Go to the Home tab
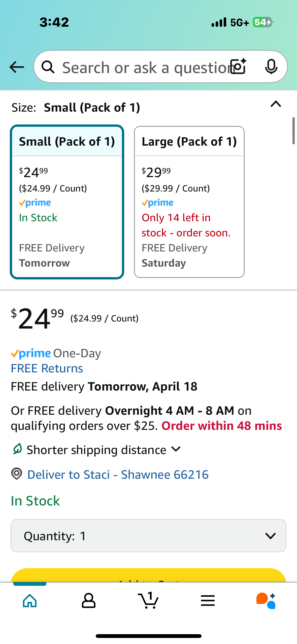Viewport: 297px width, 644px height. click(30, 601)
